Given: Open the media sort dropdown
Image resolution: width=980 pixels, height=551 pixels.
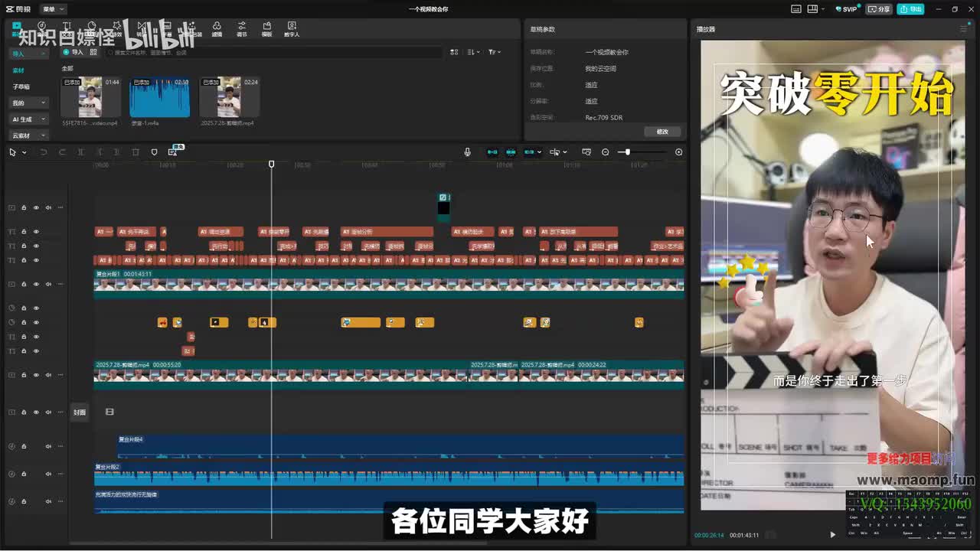Looking at the screenshot, I should pos(473,52).
